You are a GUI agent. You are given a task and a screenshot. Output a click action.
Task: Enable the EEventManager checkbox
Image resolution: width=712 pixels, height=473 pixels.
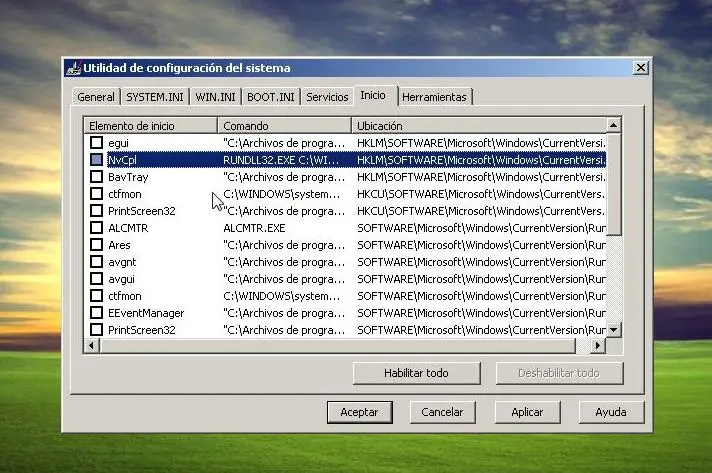pos(96,313)
